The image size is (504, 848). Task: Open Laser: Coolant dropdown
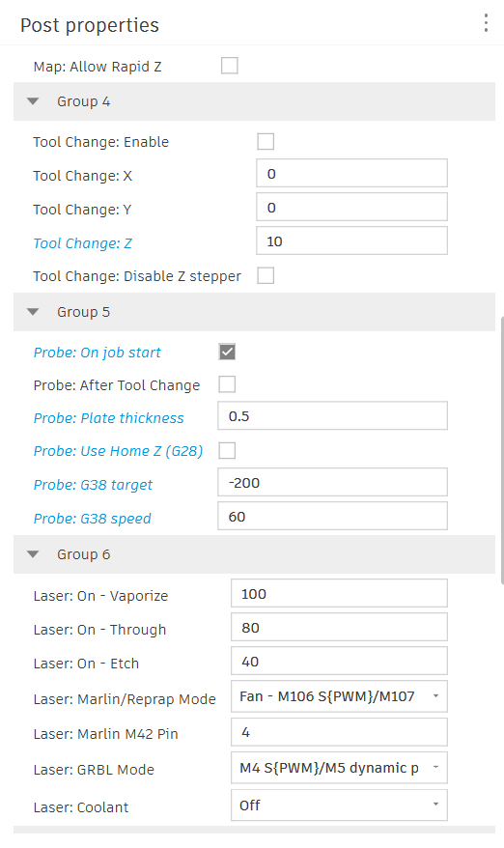click(x=339, y=805)
